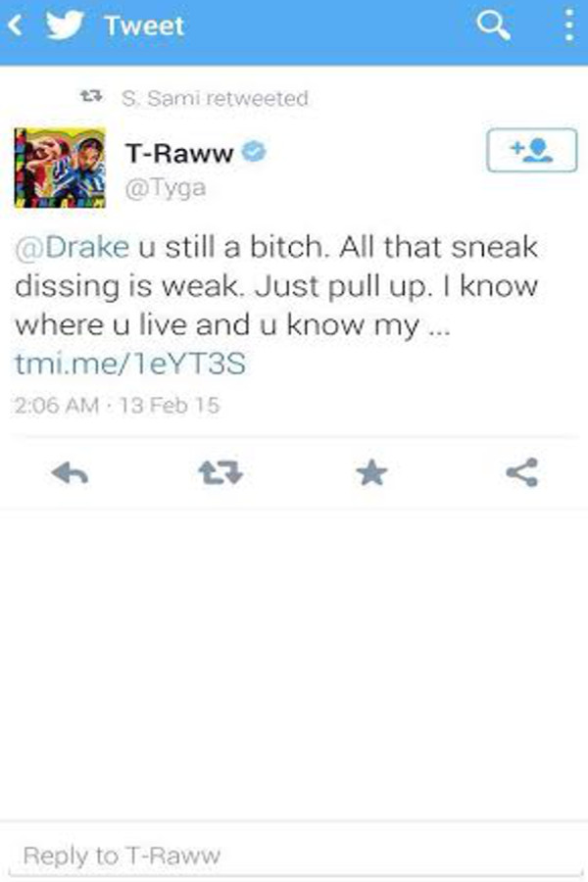Viewport: 588px width, 882px height.
Task: Retweet this tweet with the retweet icon
Action: pyautogui.click(x=220, y=472)
